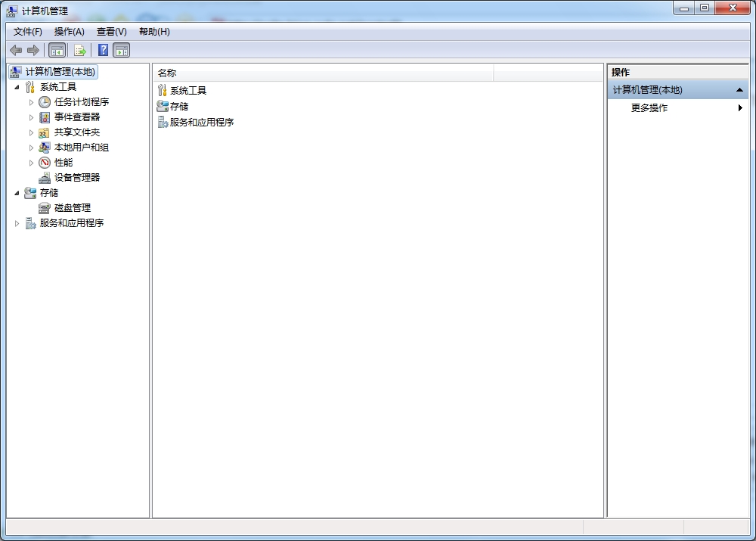Image resolution: width=756 pixels, height=541 pixels.
Task: Collapse 计算机管理(本地) section in Actions pane
Action: coord(739,90)
